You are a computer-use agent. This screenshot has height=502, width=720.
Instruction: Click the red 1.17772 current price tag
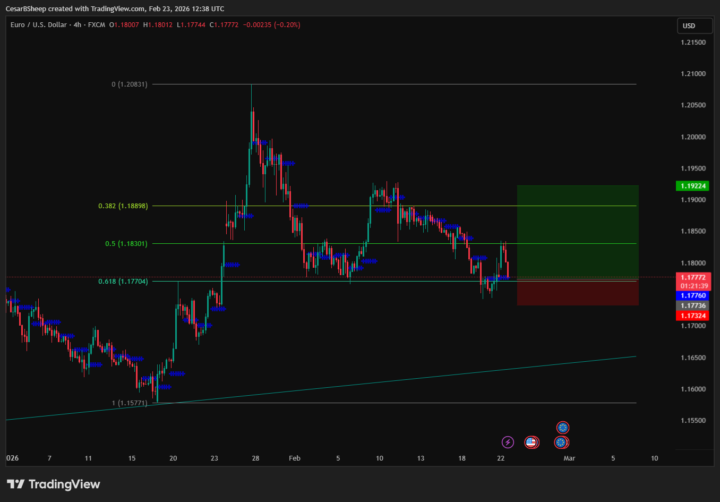(693, 277)
